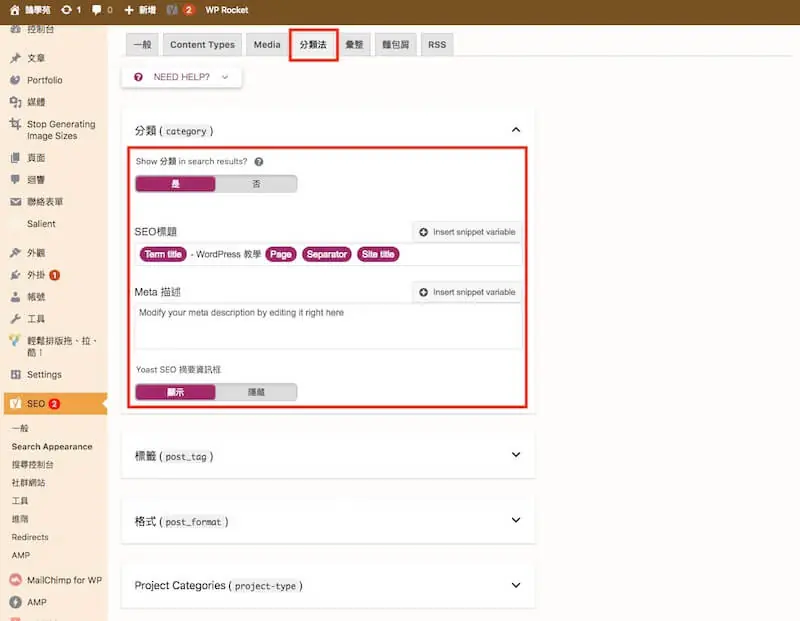Select the Separator variable tag
This screenshot has height=621, width=800.
coord(327,254)
